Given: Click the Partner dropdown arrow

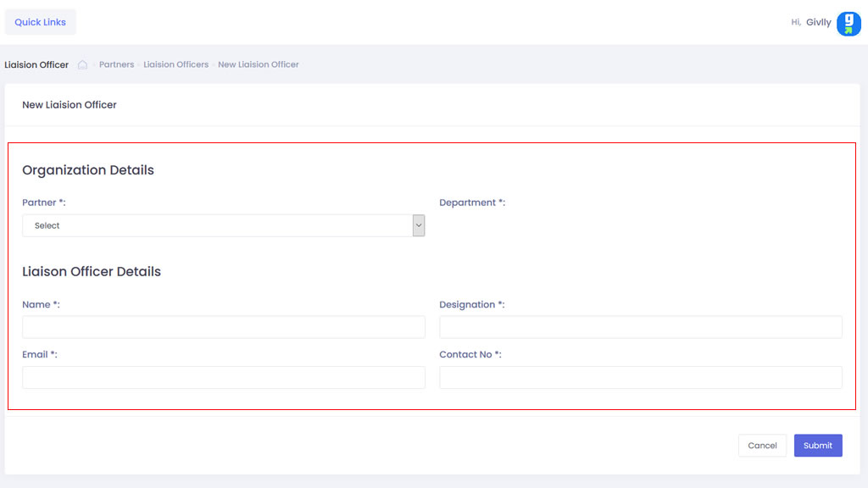Looking at the screenshot, I should [418, 225].
